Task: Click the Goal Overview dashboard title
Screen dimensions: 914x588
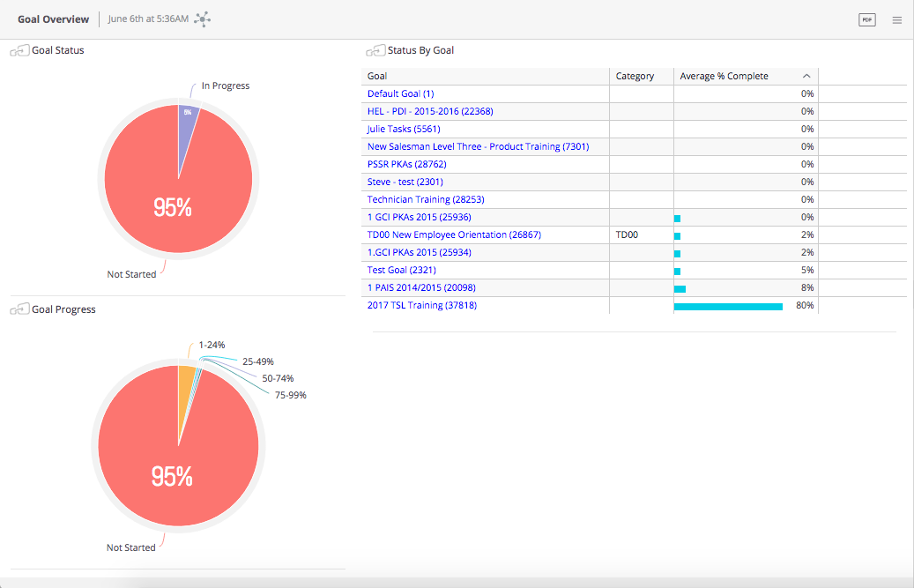Action: tap(53, 19)
